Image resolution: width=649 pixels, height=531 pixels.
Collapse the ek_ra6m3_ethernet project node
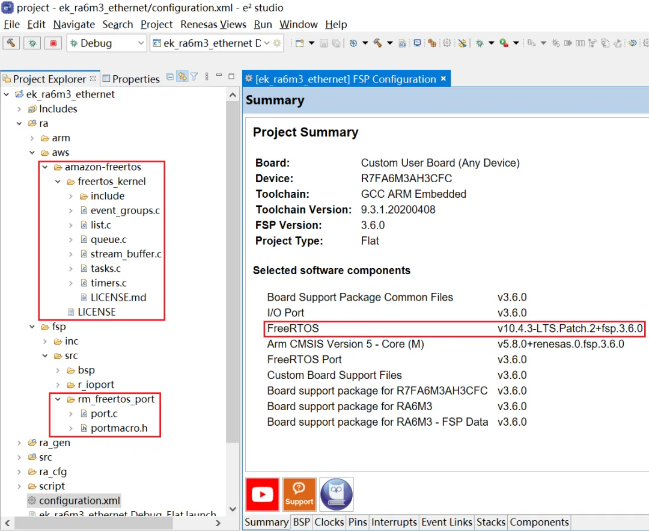(x=6, y=94)
